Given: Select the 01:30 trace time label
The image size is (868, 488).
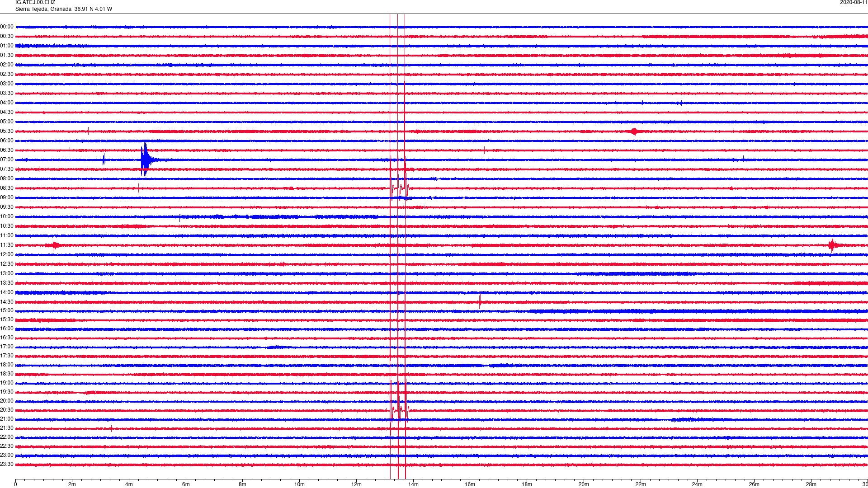Looking at the screenshot, I should pyautogui.click(x=7, y=56).
